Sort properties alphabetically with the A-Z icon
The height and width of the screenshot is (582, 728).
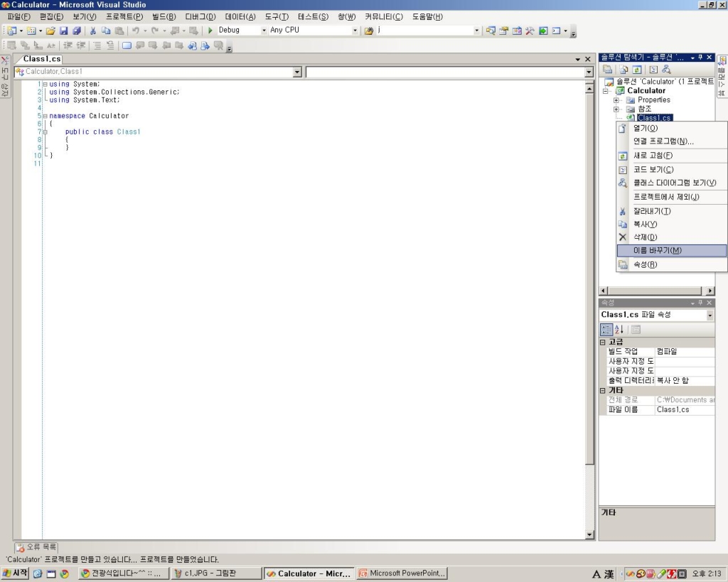[x=619, y=330]
